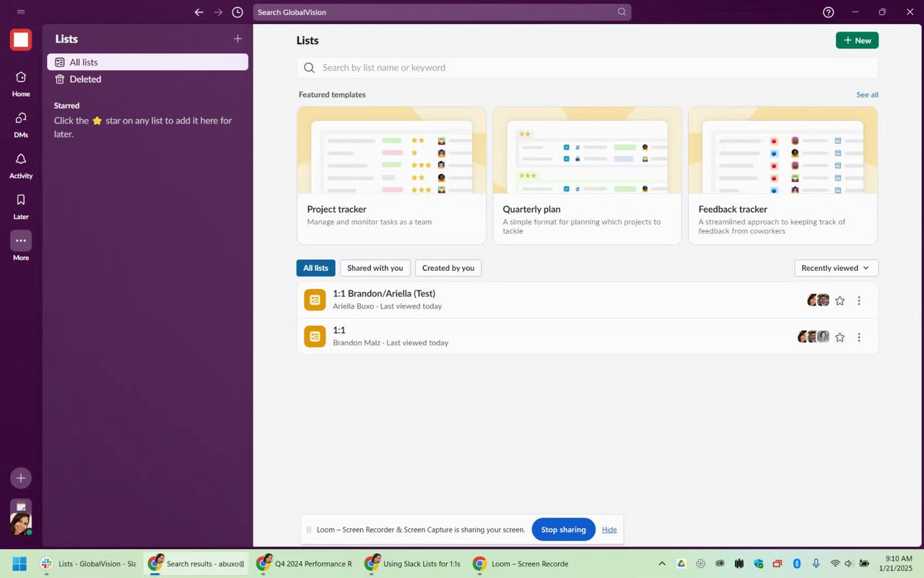Click the Stop sharing button
This screenshot has width=924, height=578.
(563, 530)
